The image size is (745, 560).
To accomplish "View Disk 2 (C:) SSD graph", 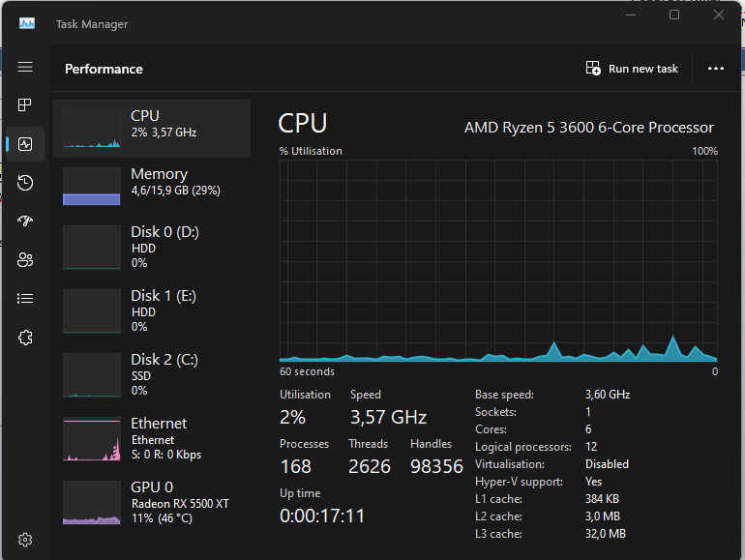I will point(152,374).
